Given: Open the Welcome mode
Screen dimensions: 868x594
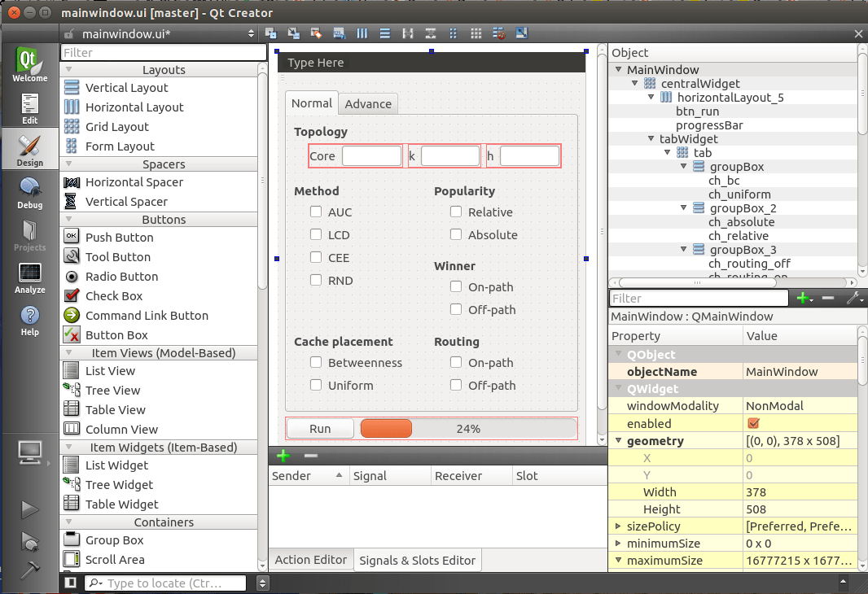Looking at the screenshot, I should 30,65.
